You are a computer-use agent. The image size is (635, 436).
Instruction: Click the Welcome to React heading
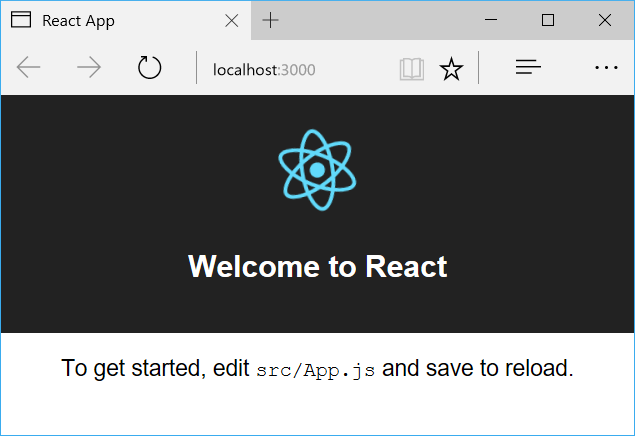coord(318,266)
